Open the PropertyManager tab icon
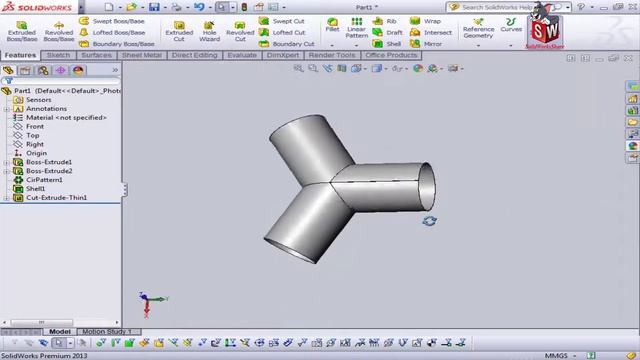The width and height of the screenshot is (640, 360). (25, 70)
